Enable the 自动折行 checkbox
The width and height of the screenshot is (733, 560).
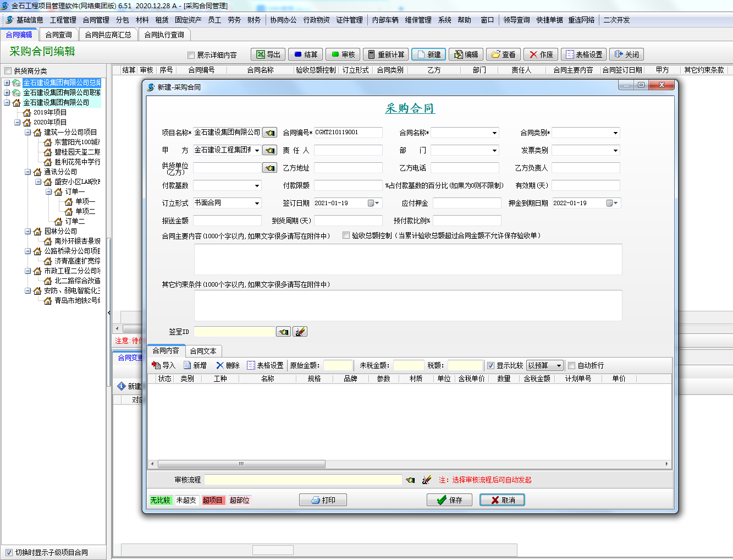[571, 365]
